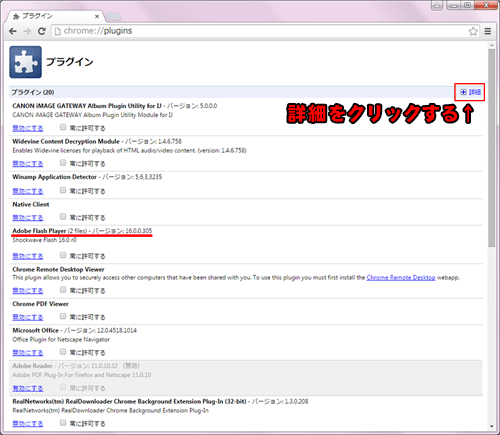
Task: Check always allow for Native Client
Action: (63, 217)
